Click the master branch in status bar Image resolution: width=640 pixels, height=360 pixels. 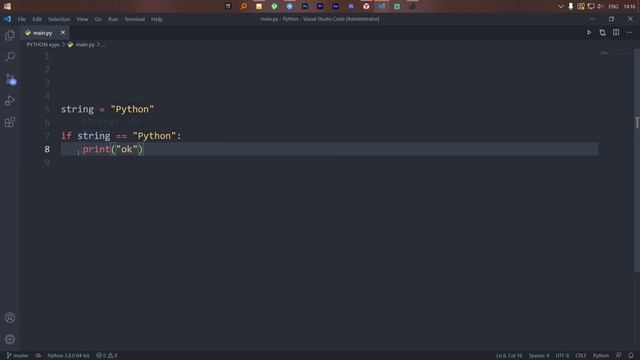click(x=18, y=356)
